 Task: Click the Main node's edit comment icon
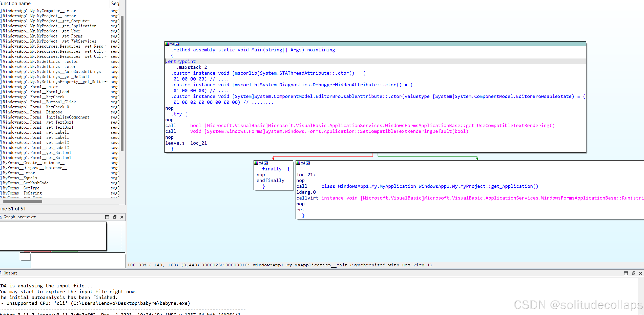172,44
